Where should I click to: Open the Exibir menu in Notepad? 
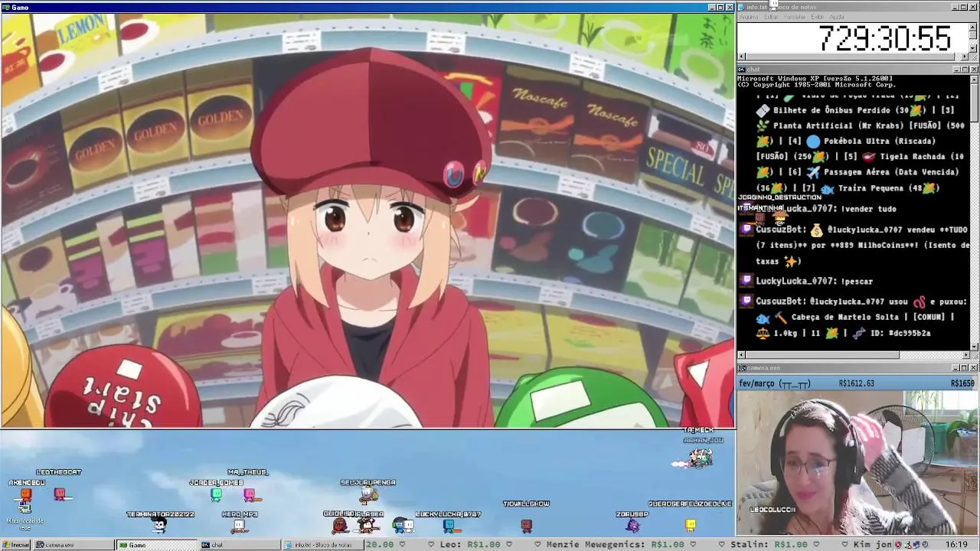click(x=817, y=17)
